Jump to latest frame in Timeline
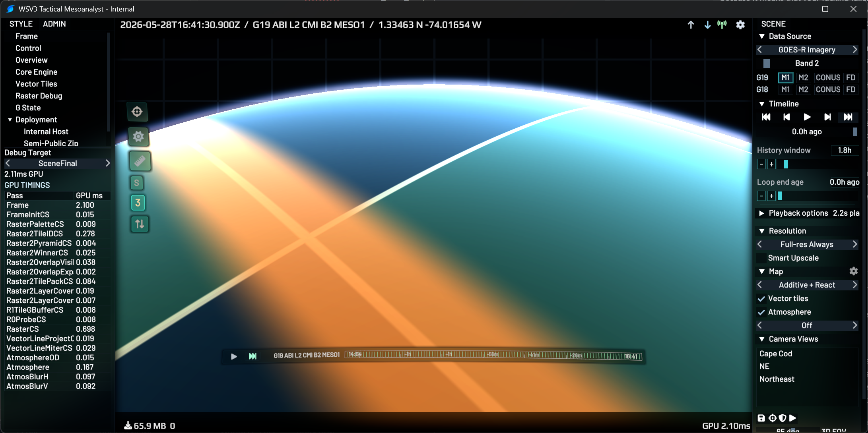868x433 pixels. pyautogui.click(x=848, y=117)
